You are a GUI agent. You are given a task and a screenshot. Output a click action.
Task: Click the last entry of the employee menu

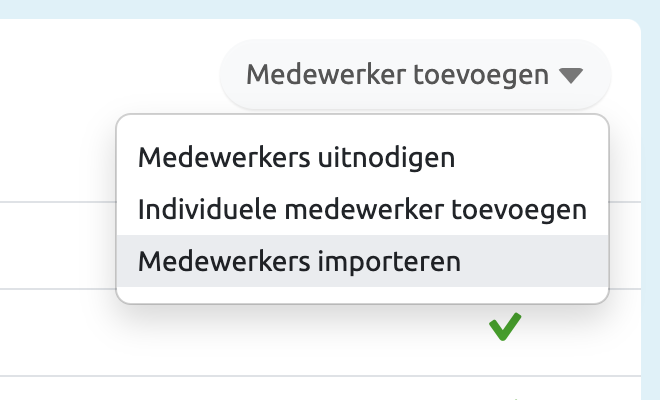point(300,262)
